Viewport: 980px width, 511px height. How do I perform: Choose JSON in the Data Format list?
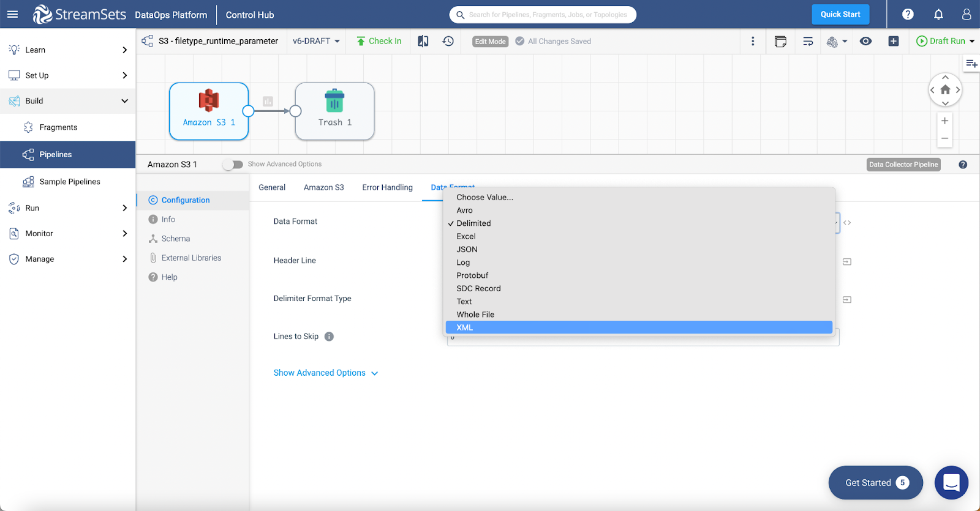tap(639, 250)
